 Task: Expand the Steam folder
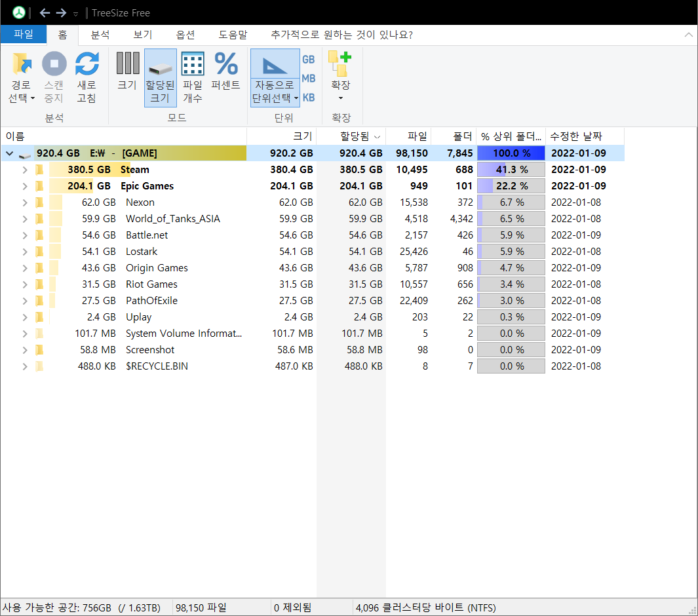click(x=25, y=170)
